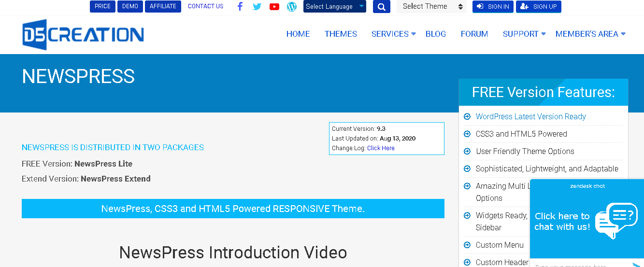Open the Select Language dropdown
This screenshot has height=267, width=644.
(x=335, y=7)
